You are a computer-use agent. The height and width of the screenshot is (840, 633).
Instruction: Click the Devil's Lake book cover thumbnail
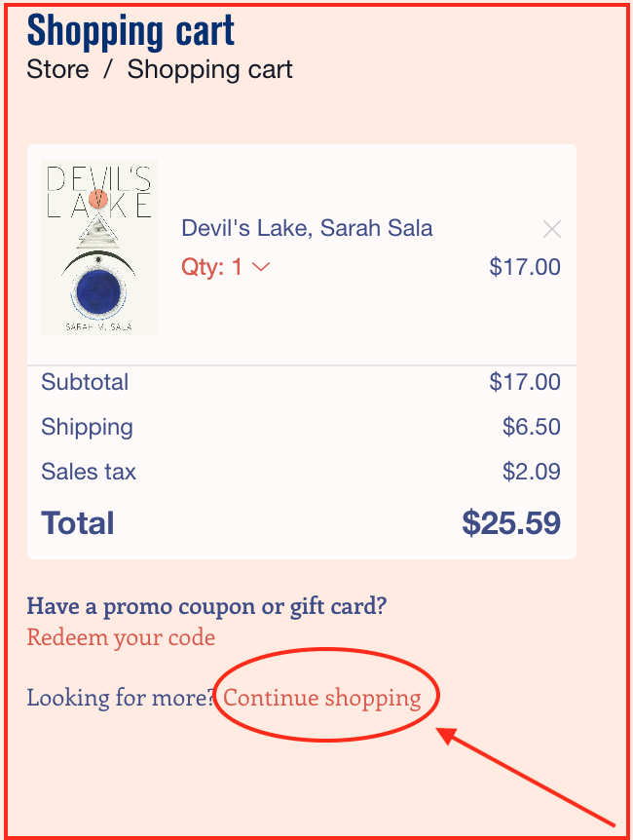click(x=98, y=248)
